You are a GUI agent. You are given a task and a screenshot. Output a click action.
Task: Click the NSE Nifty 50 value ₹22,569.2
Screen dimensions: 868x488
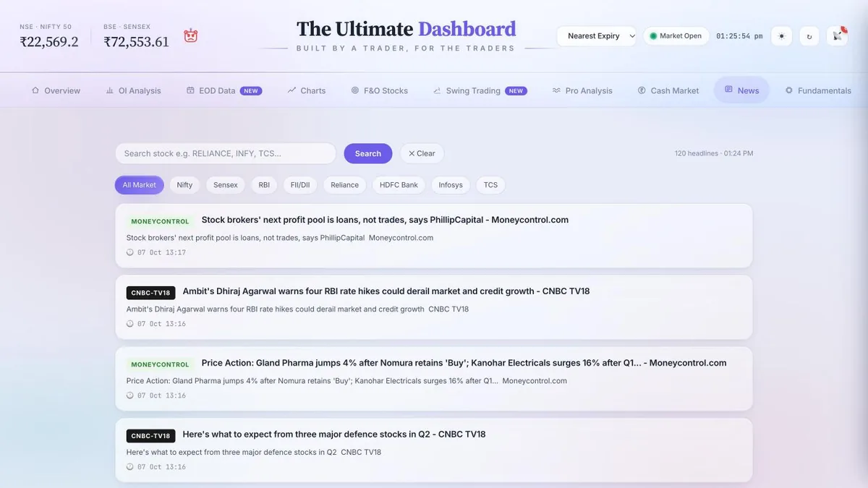(x=49, y=42)
